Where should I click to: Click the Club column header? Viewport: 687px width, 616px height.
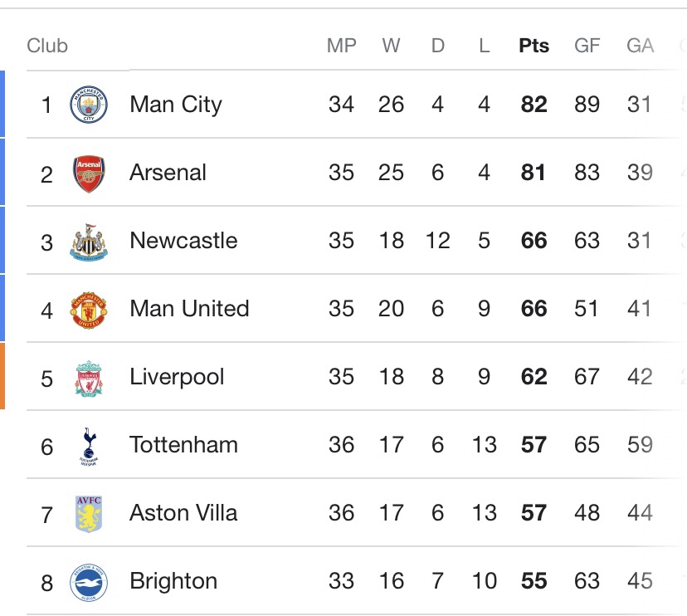click(47, 46)
